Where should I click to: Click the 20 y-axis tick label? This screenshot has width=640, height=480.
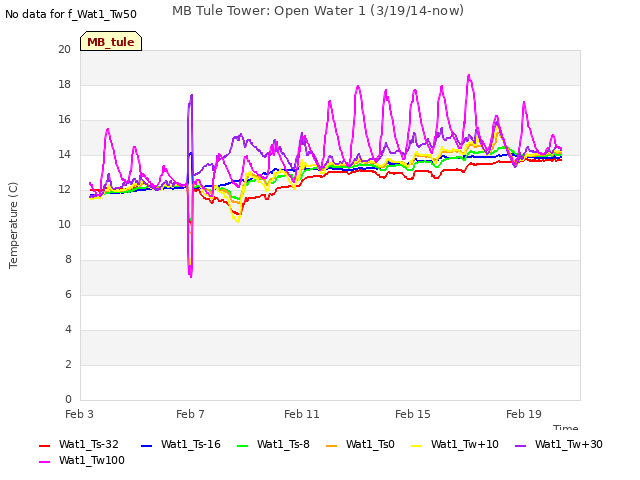pyautogui.click(x=64, y=49)
